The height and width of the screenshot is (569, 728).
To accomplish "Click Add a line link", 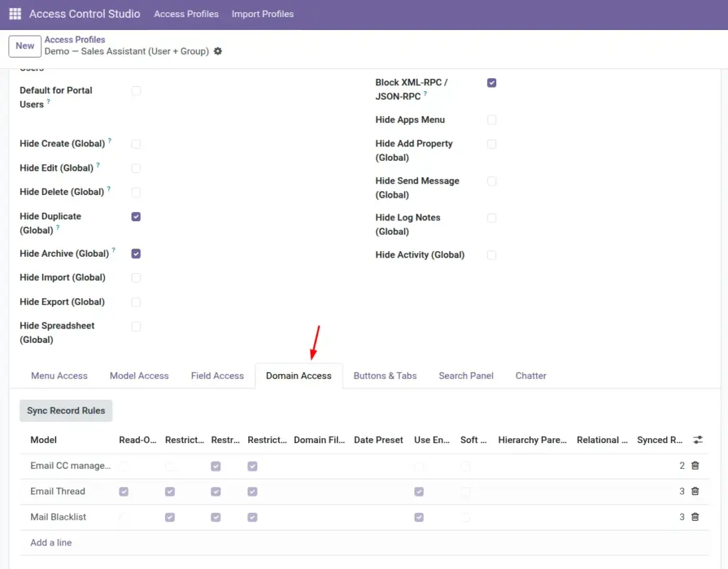I will [x=51, y=543].
